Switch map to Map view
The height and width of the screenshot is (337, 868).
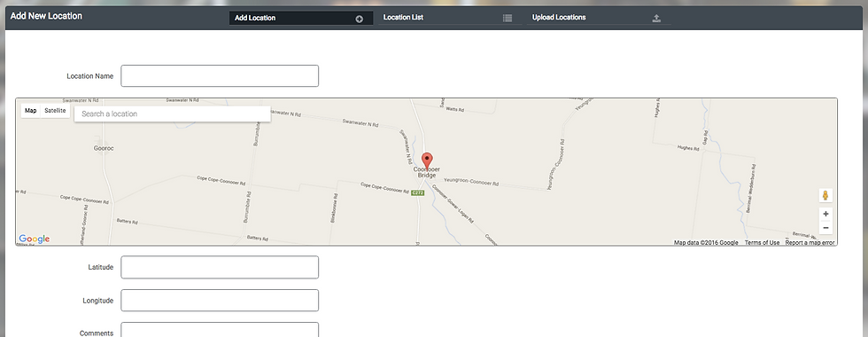point(31,111)
